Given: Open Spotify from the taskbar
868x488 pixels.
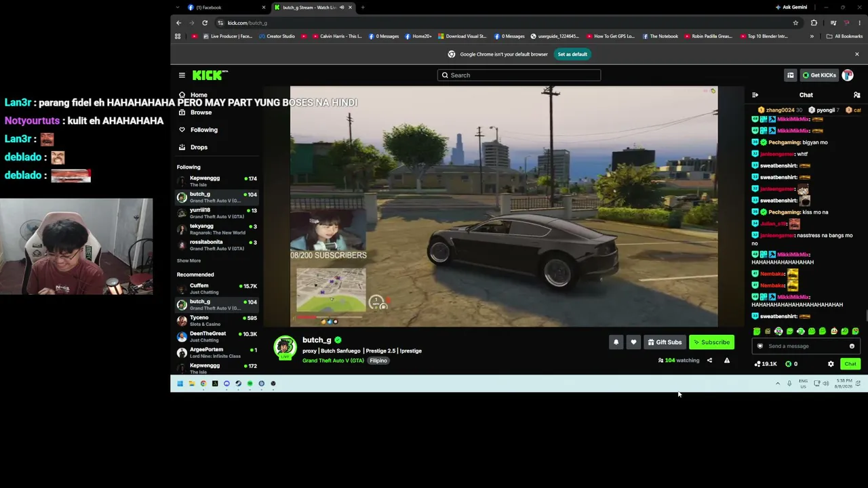Looking at the screenshot, I should coord(250,384).
